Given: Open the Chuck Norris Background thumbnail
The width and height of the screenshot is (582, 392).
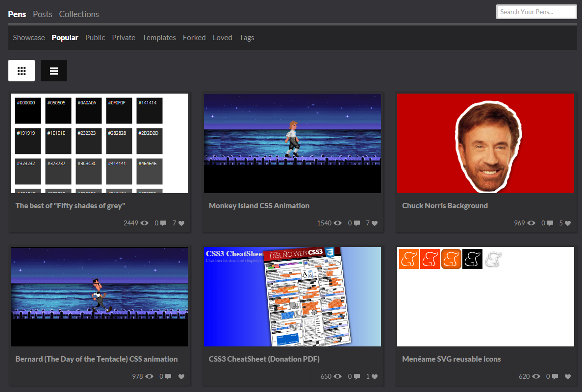Looking at the screenshot, I should 485,143.
